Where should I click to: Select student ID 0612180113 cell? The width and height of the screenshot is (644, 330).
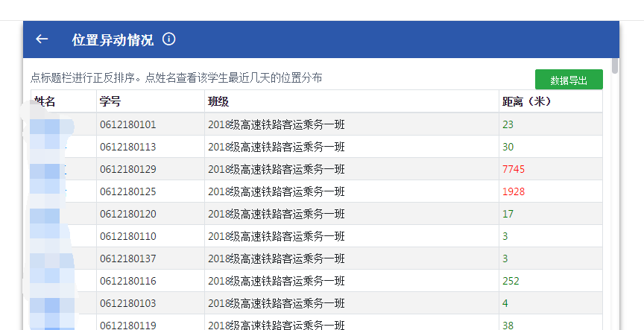point(127,147)
